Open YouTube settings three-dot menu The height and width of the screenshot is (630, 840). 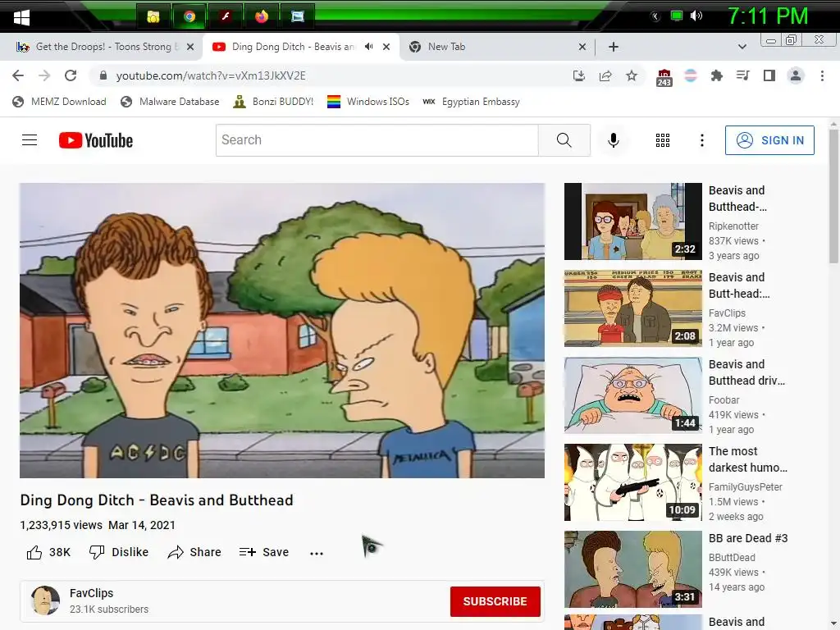click(702, 140)
